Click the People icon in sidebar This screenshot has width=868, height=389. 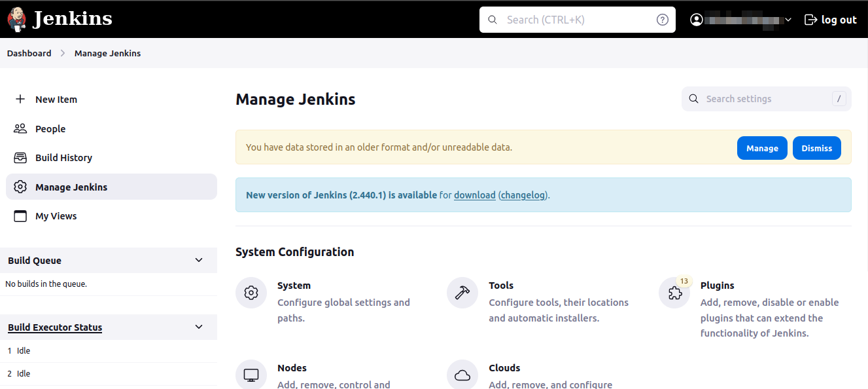20,128
